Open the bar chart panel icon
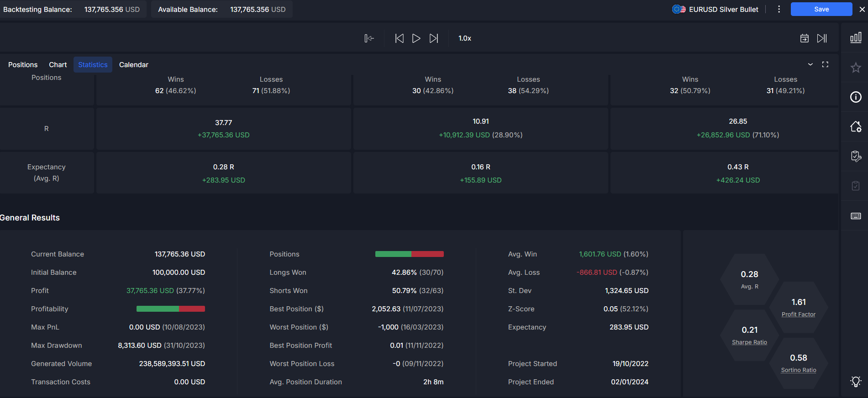 click(x=856, y=37)
